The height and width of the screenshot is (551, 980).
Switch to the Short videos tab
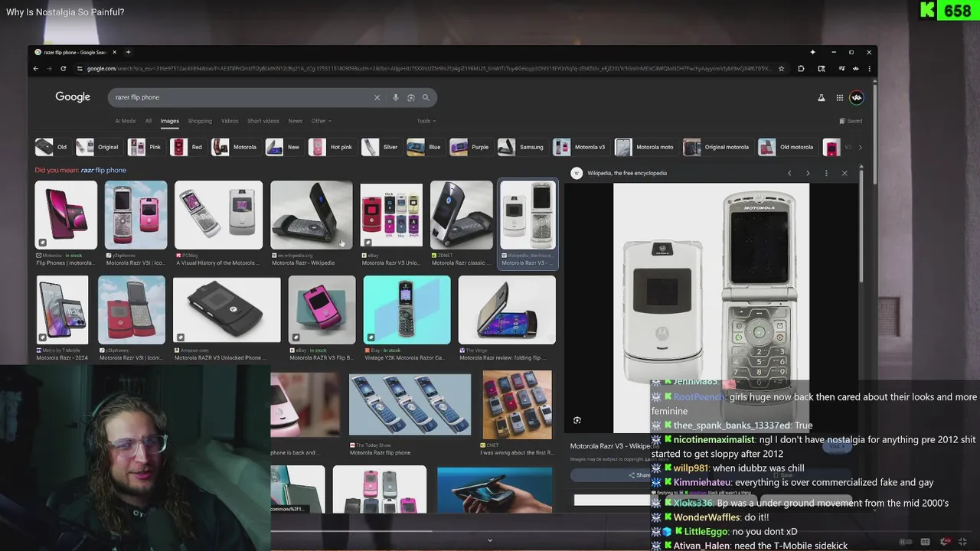263,121
